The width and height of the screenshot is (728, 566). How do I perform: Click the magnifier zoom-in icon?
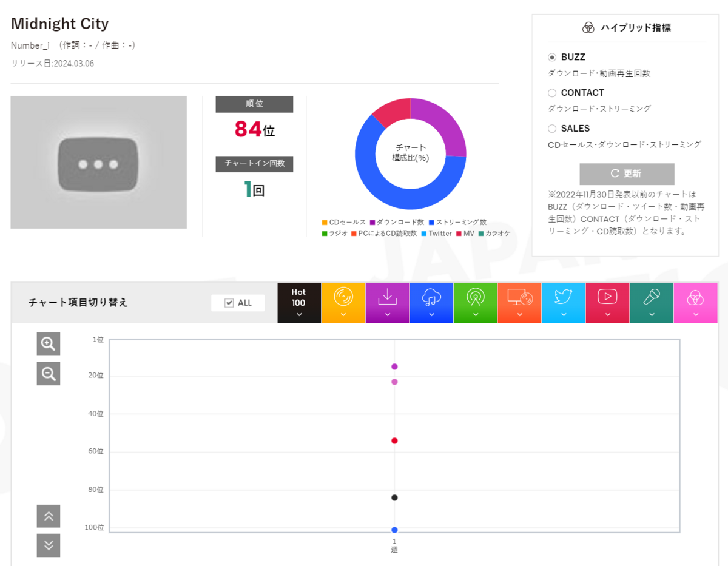click(49, 344)
